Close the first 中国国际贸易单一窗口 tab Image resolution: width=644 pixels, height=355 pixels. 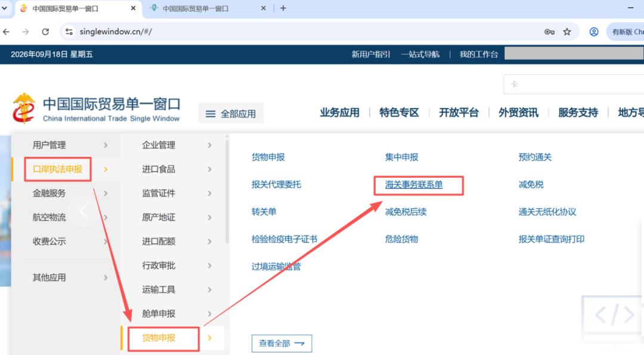(133, 8)
